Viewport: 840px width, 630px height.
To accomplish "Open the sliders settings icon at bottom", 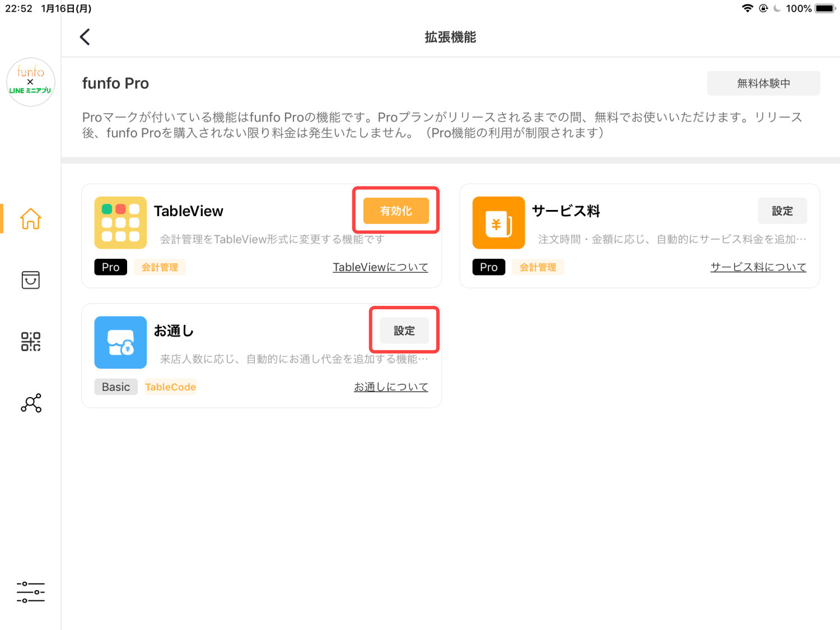I will click(x=31, y=592).
